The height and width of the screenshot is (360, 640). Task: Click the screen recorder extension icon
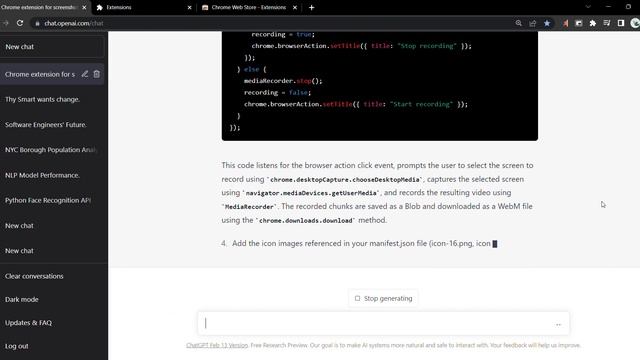pos(578,23)
